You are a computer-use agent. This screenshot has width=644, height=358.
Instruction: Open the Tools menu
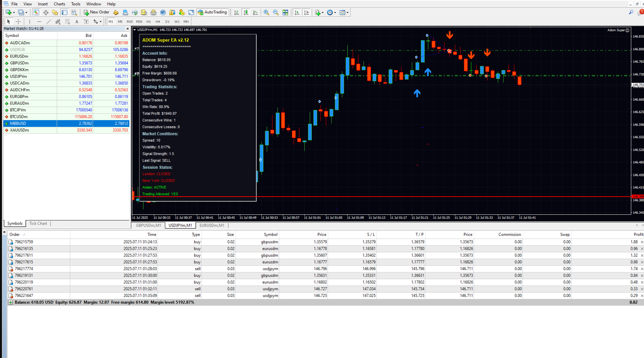pos(76,4)
